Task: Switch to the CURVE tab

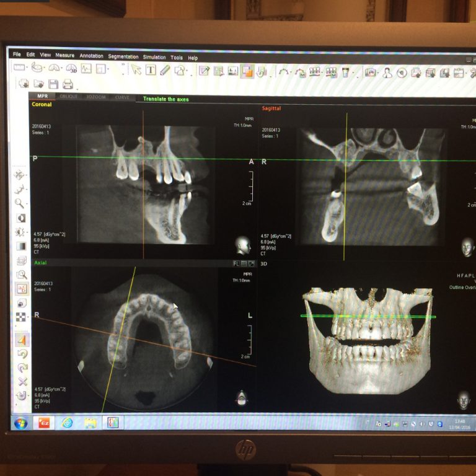Action: pos(122,97)
